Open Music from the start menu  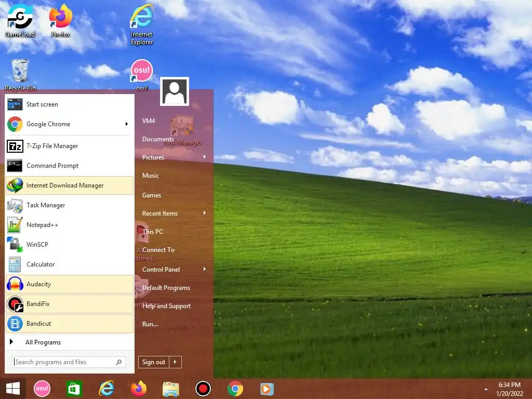tap(151, 176)
